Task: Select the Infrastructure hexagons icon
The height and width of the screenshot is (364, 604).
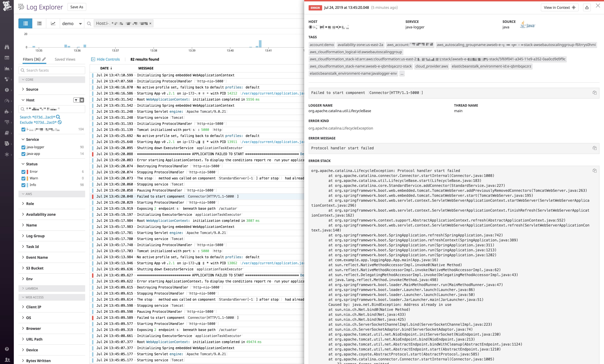Action: (7, 79)
